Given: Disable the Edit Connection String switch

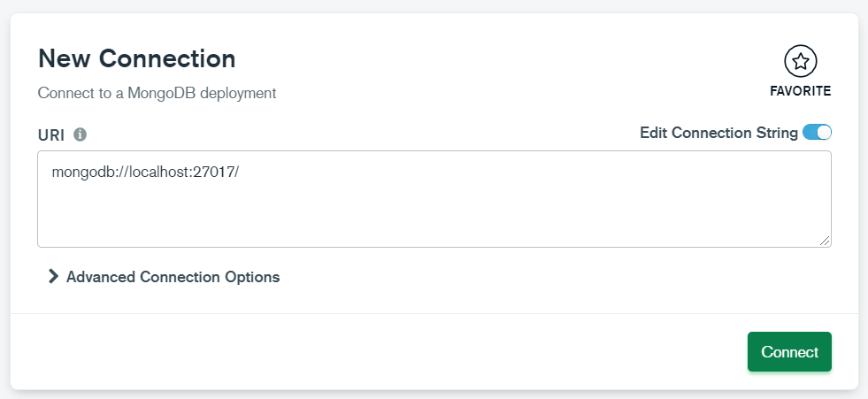Looking at the screenshot, I should pyautogui.click(x=817, y=132).
